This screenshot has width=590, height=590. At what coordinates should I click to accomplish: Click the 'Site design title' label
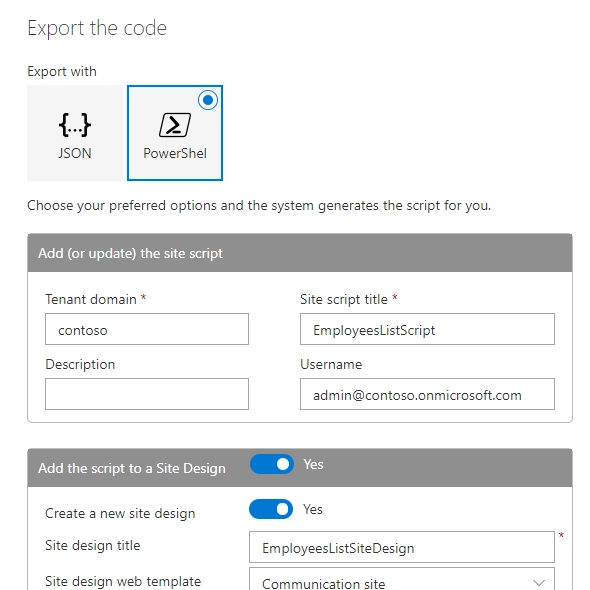tap(93, 545)
